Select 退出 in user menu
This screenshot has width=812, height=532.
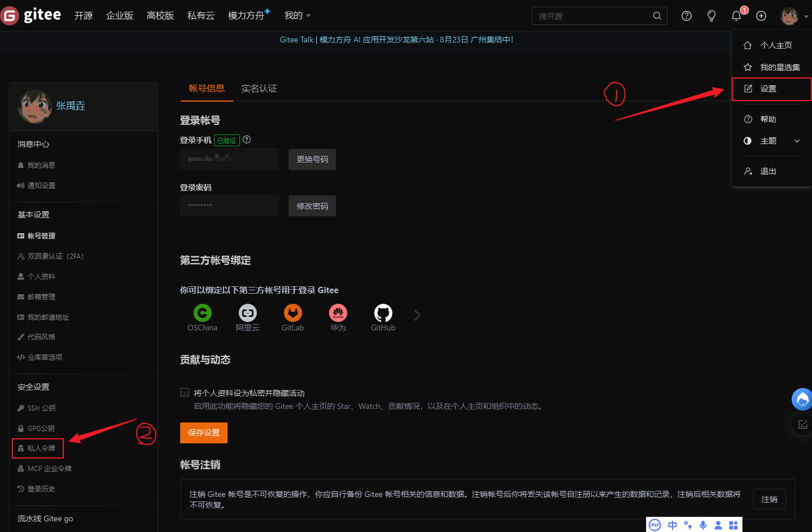[x=771, y=171]
